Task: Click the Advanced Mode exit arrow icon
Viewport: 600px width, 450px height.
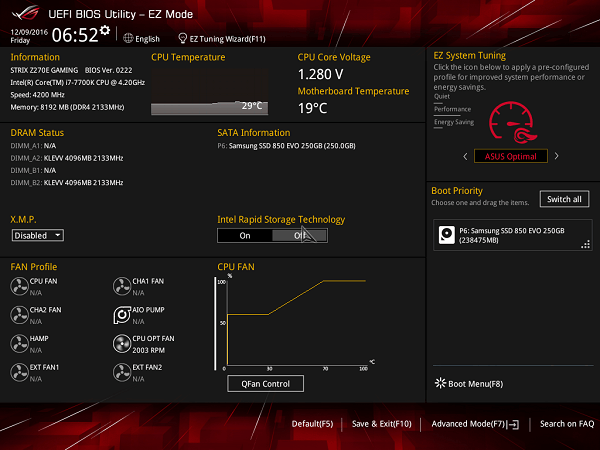Action: [514, 424]
